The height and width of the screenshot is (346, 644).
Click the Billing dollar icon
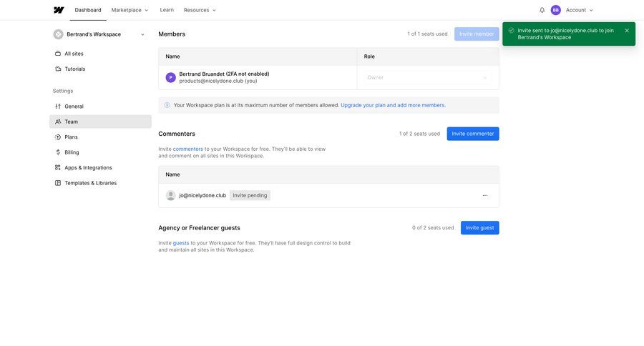pyautogui.click(x=58, y=152)
